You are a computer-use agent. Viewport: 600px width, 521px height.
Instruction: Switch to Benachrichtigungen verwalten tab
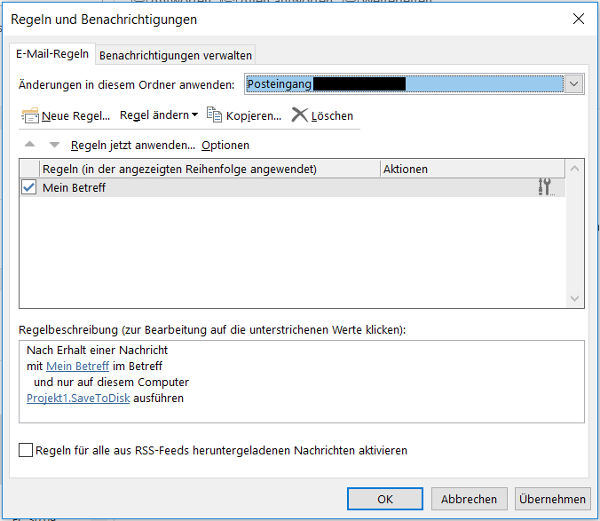(x=175, y=55)
